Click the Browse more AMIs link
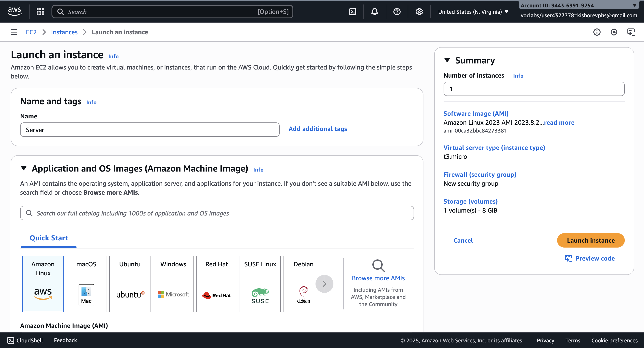This screenshot has height=348, width=644. (x=378, y=278)
